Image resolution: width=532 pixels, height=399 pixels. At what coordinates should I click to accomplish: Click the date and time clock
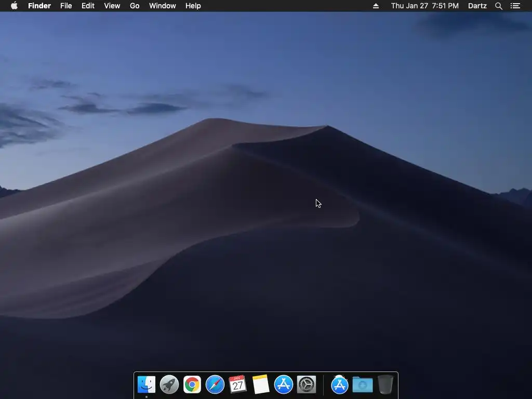[425, 6]
